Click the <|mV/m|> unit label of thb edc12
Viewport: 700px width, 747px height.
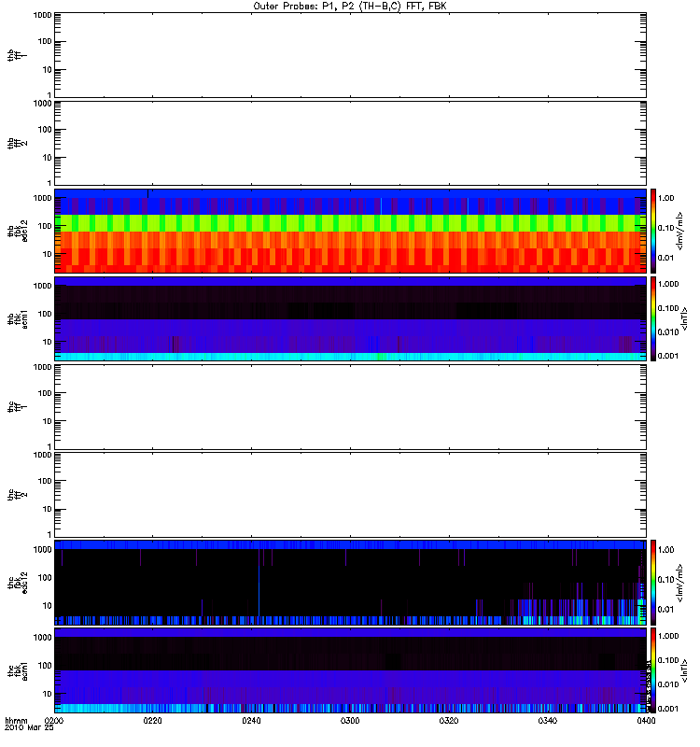pos(679,231)
